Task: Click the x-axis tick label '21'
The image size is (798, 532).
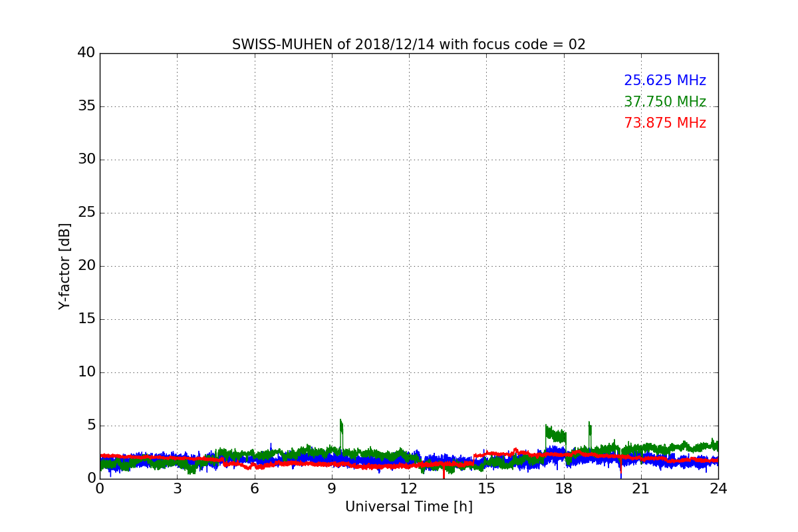Action: (641, 488)
